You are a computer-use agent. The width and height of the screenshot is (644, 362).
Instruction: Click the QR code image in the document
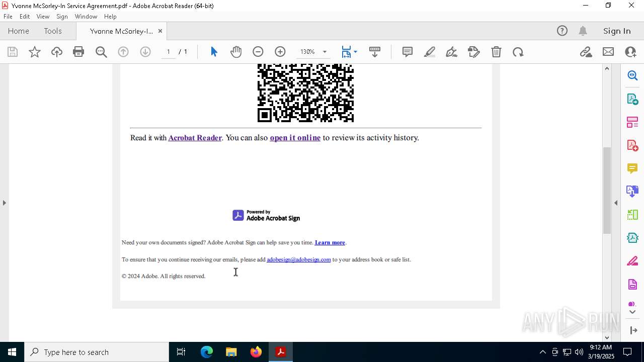[305, 93]
